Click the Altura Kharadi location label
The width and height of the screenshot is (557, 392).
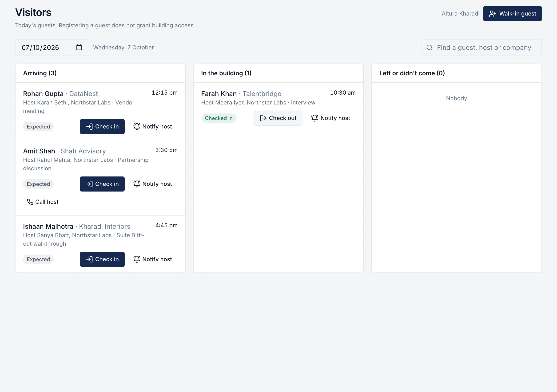click(461, 14)
